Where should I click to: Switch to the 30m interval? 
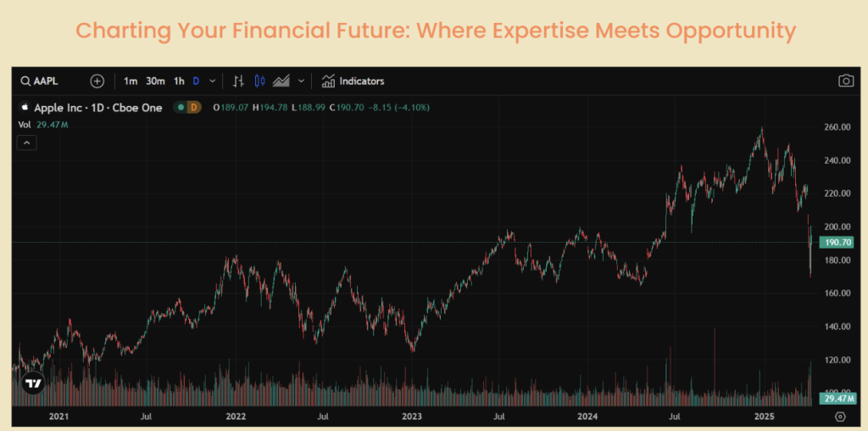(x=155, y=81)
